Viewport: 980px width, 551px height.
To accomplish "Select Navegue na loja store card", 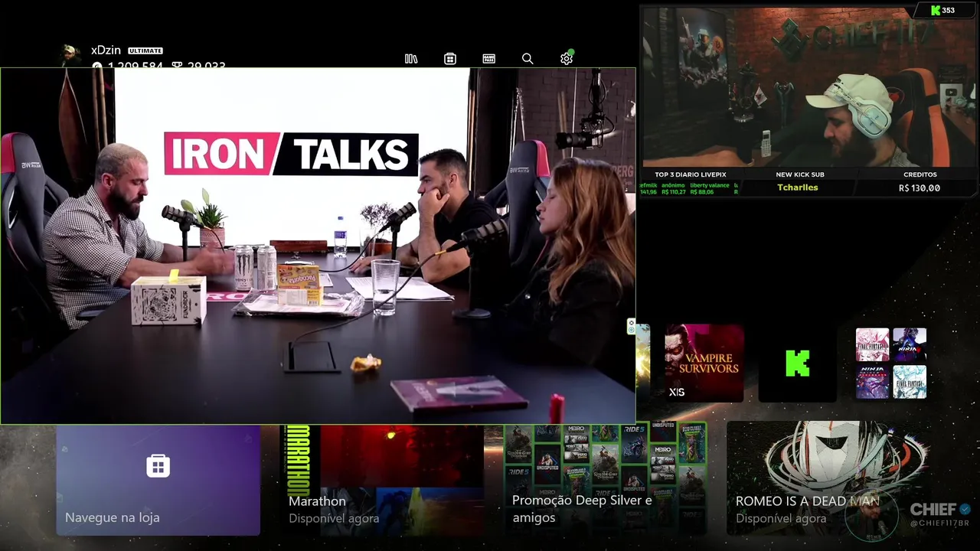I will (158, 480).
